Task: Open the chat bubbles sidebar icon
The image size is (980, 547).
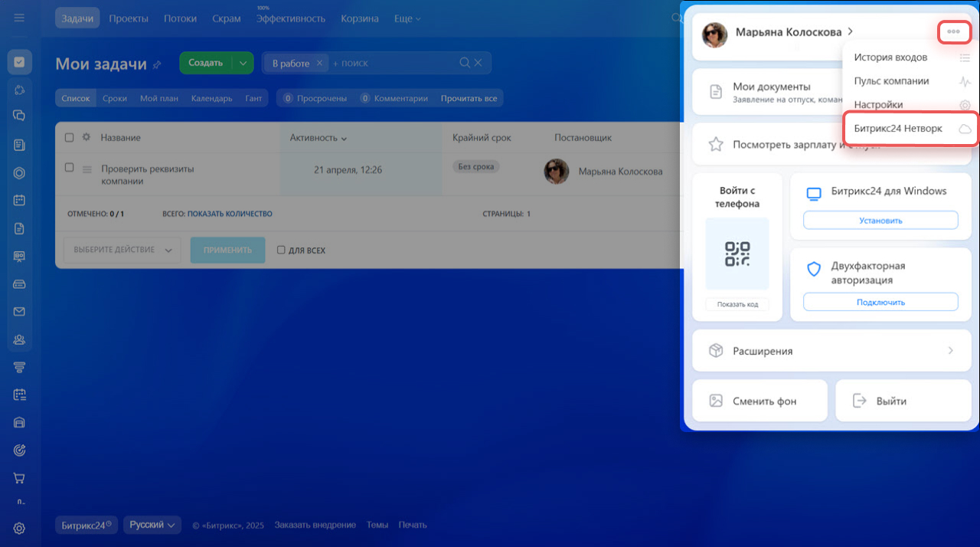Action: 20,116
